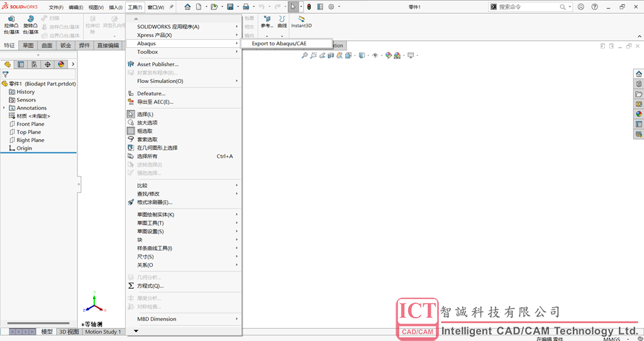This screenshot has height=341, width=644.
Task: Select Front Plane in the feature tree
Action: (30, 124)
